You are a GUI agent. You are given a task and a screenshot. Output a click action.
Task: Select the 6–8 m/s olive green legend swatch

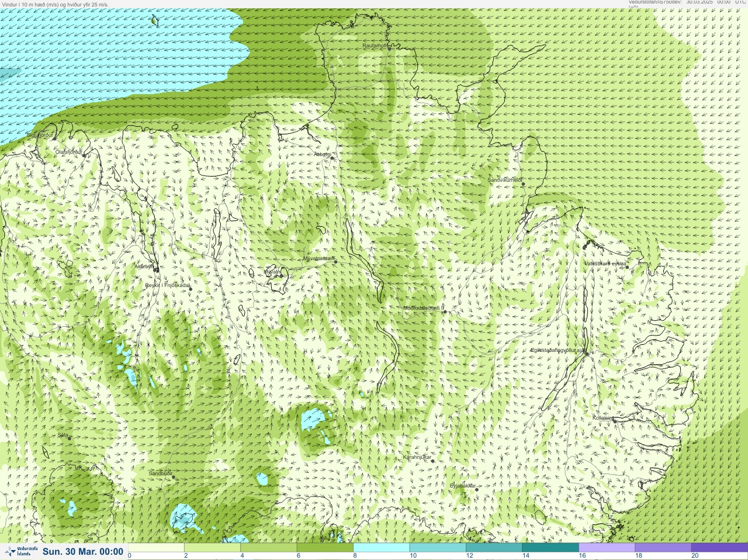[x=325, y=548]
